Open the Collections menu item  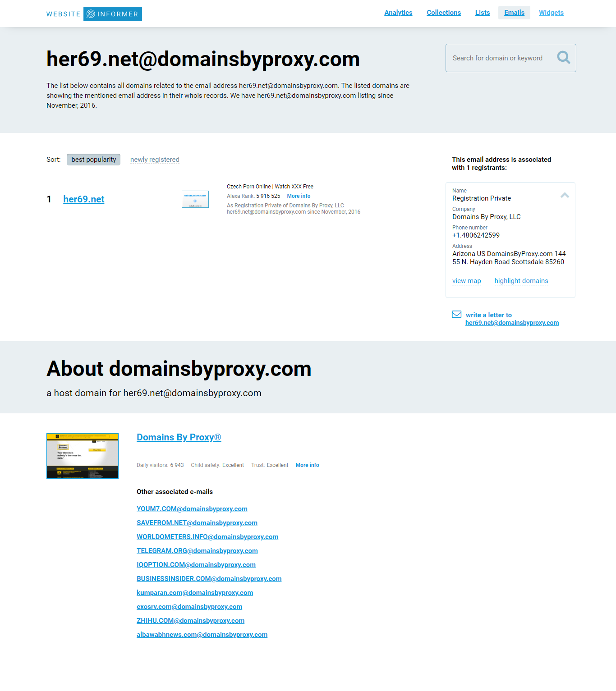[x=444, y=13]
